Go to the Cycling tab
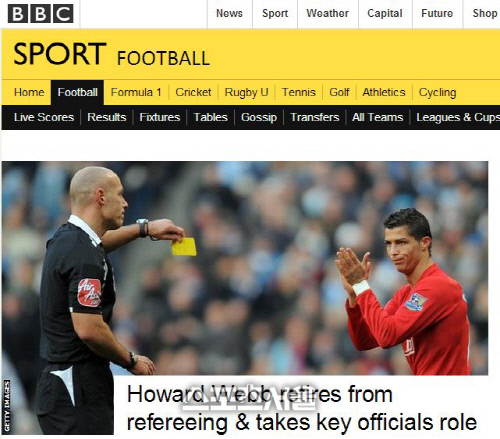The height and width of the screenshot is (439, 500). pos(437,92)
